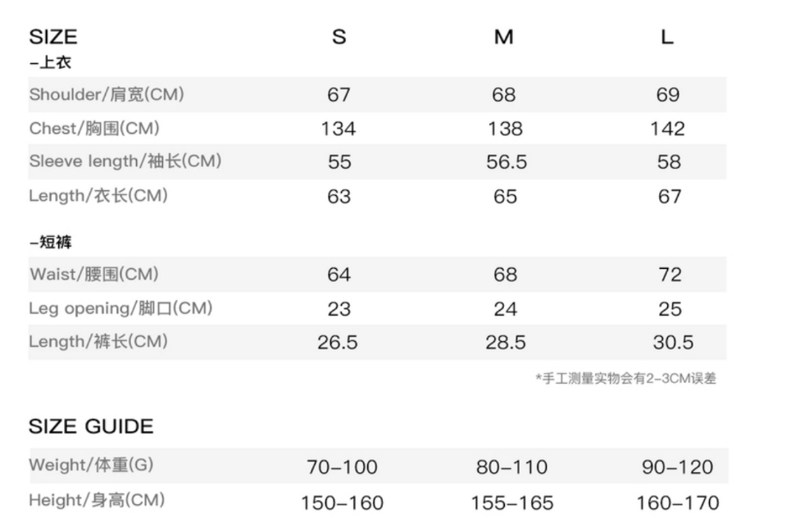Screen dimensions: 800x532
Task: Click the Weight/体重(G) row label
Action: click(91, 465)
